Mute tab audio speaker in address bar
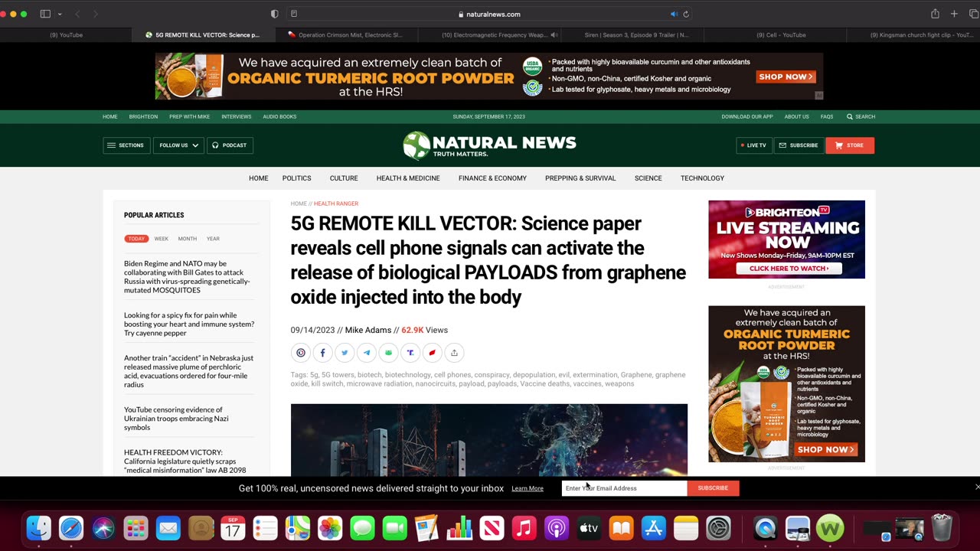Image resolution: width=980 pixels, height=551 pixels. [674, 14]
